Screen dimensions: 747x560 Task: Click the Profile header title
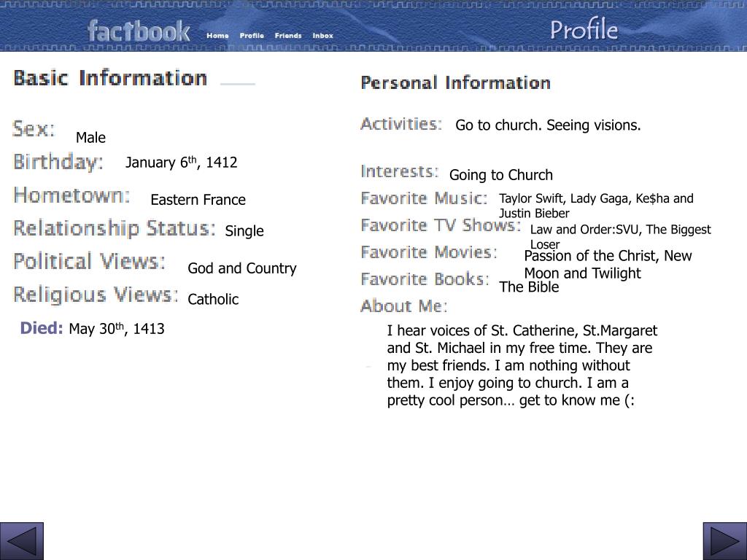(x=584, y=29)
